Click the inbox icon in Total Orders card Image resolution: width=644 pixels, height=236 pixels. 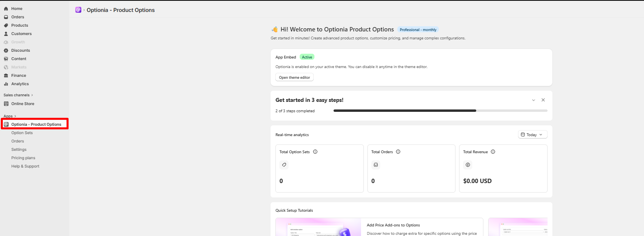pyautogui.click(x=376, y=165)
